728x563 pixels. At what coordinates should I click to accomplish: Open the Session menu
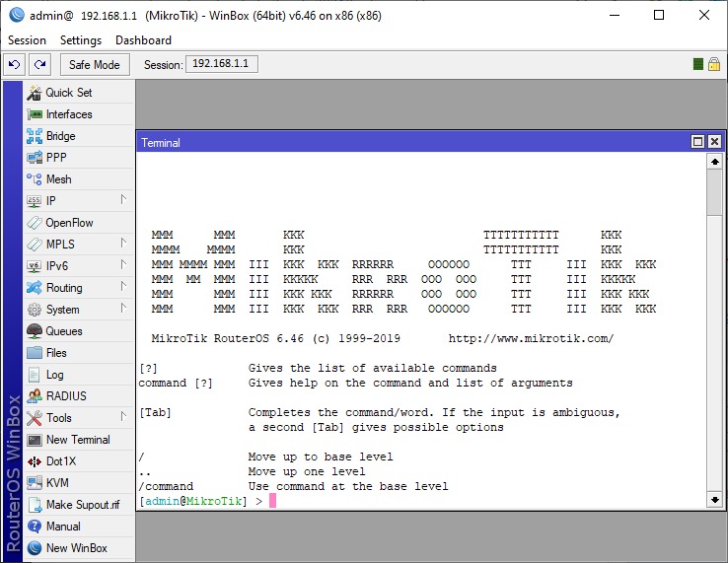(x=27, y=40)
